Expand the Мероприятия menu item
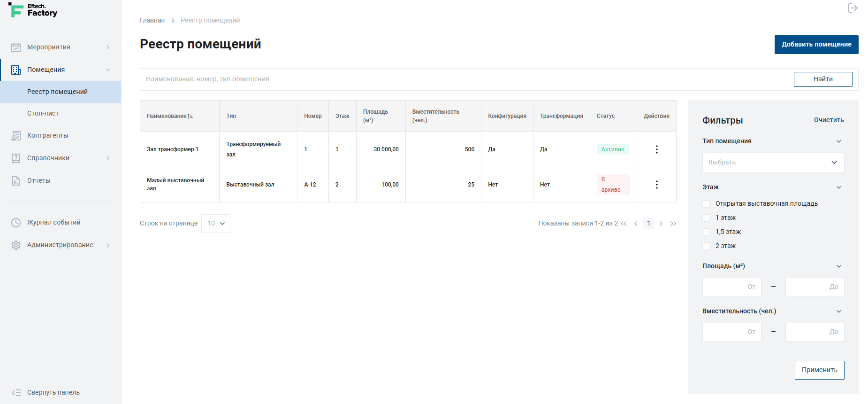The height and width of the screenshot is (404, 868). click(x=60, y=47)
